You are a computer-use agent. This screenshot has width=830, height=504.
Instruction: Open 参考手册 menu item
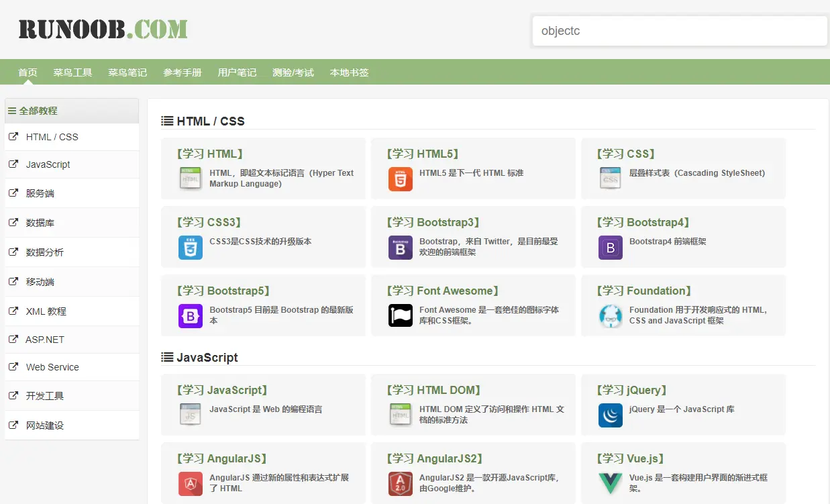click(x=183, y=72)
